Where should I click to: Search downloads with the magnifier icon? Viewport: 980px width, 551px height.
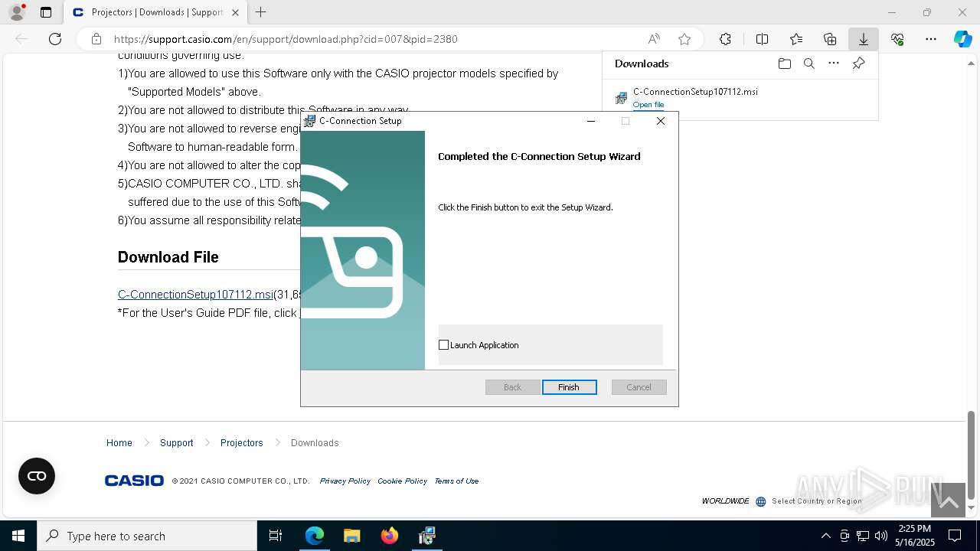click(808, 64)
